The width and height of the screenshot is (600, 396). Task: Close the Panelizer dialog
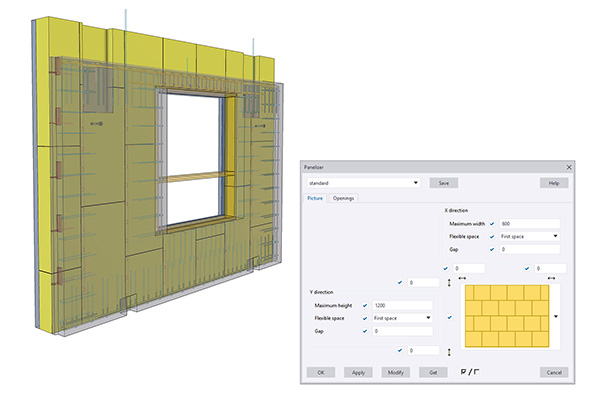click(x=569, y=167)
